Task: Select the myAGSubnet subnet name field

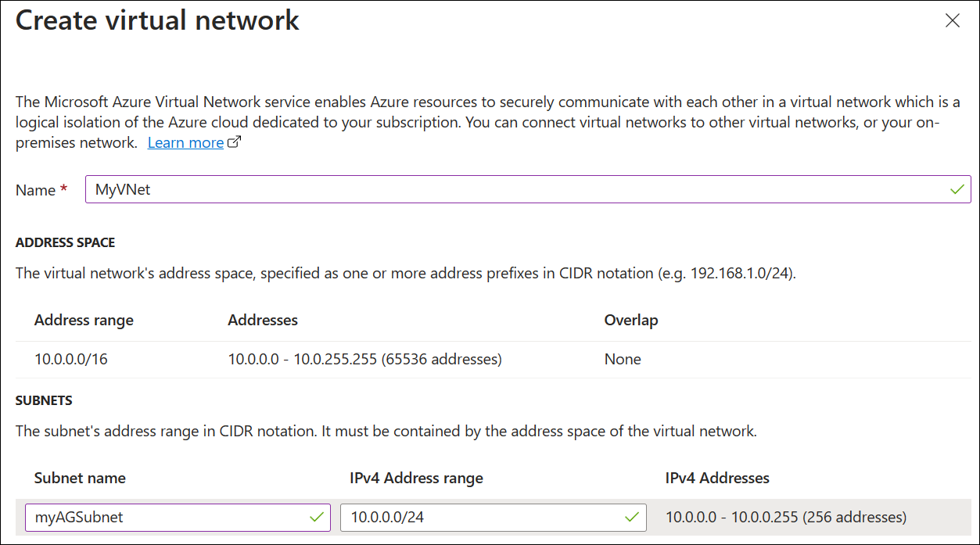Action: coord(156,517)
